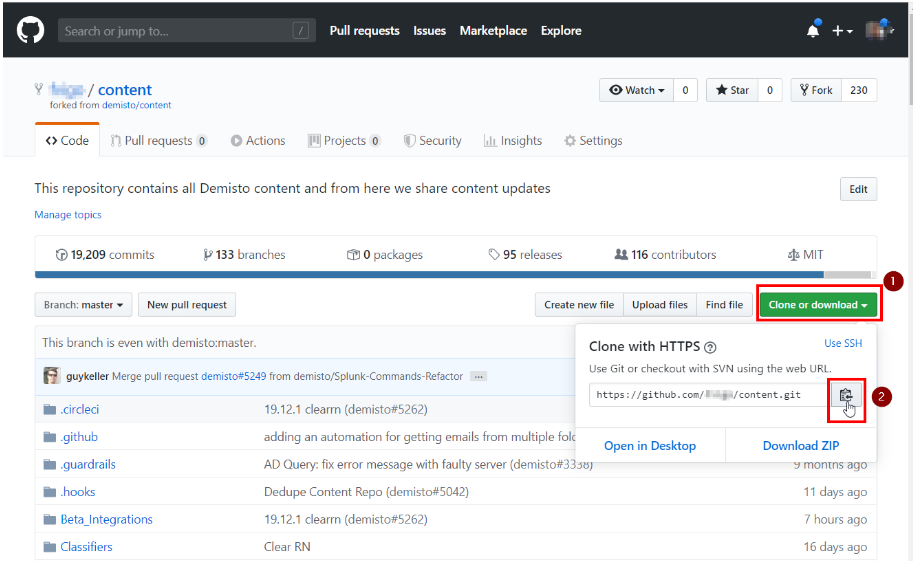Image resolution: width=913 pixels, height=561 pixels.
Task: View the 133 branches
Action: 244,255
